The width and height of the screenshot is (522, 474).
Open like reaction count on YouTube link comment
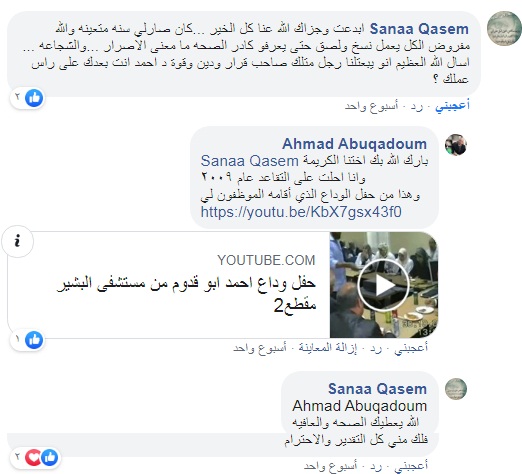pos(28,340)
